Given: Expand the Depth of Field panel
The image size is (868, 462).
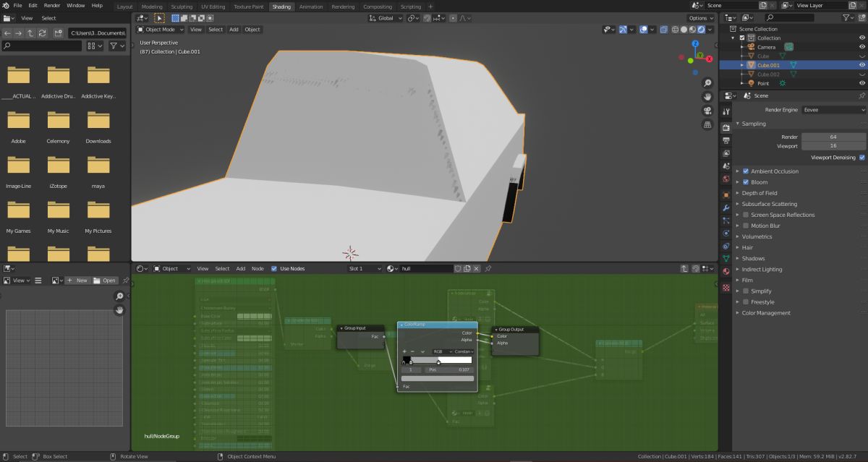Looking at the screenshot, I should point(759,193).
